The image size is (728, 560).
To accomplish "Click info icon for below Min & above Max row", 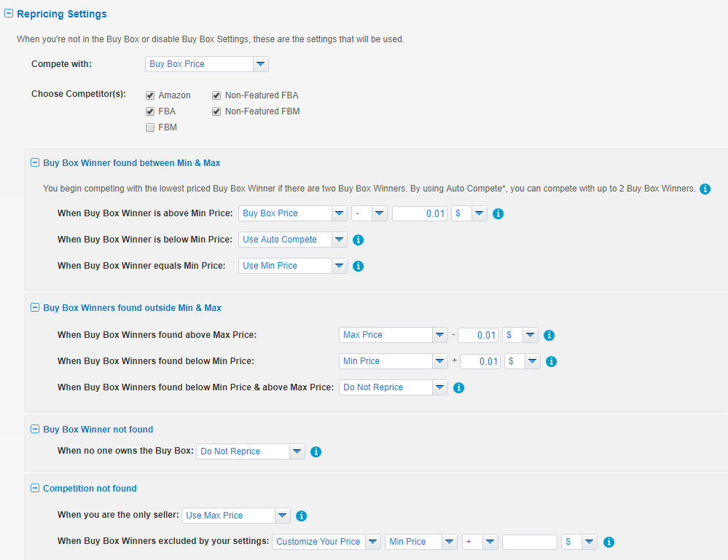I will point(458,388).
